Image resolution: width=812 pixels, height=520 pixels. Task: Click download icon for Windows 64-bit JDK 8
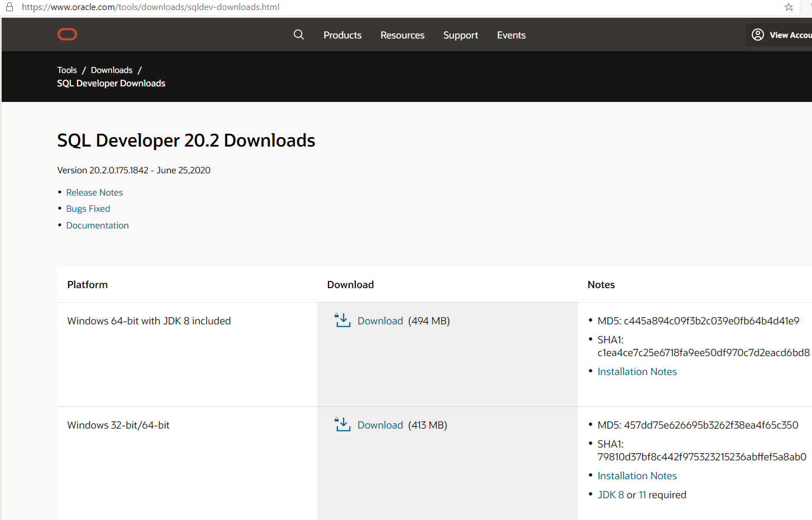tap(342, 320)
